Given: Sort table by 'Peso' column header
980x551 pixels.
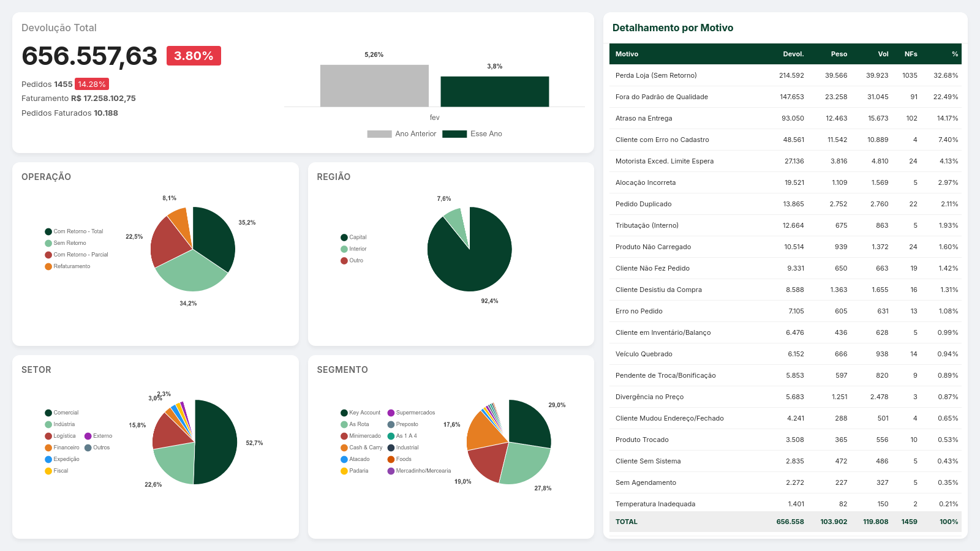Looking at the screenshot, I should pyautogui.click(x=839, y=54).
